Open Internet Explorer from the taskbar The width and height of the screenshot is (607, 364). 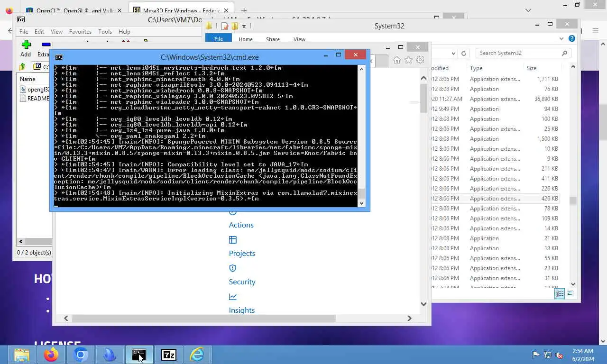[x=197, y=355]
